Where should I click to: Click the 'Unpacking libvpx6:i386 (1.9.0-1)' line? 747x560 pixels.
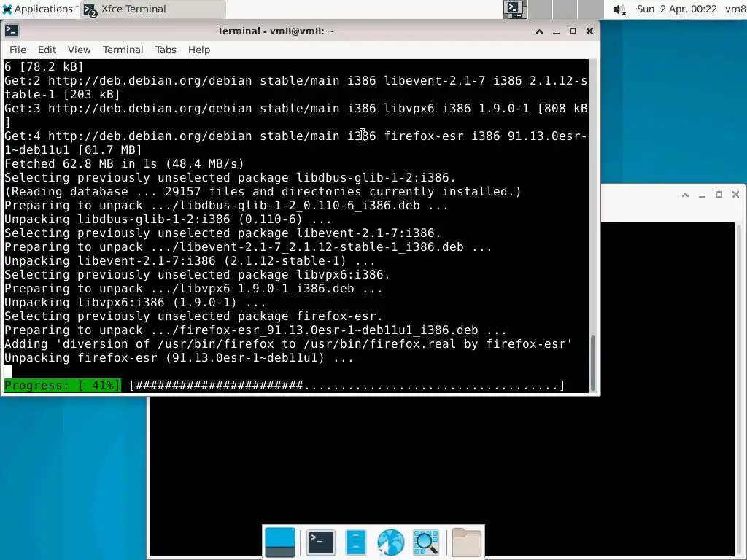point(135,303)
